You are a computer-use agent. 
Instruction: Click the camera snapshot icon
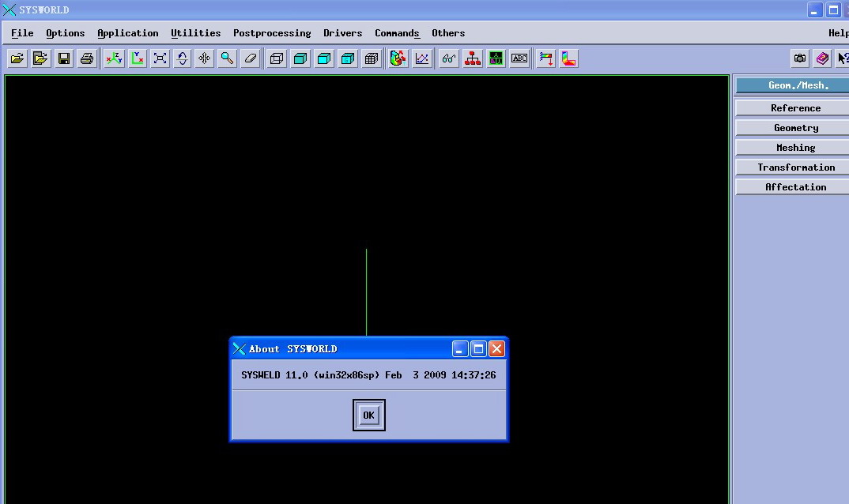[x=800, y=58]
